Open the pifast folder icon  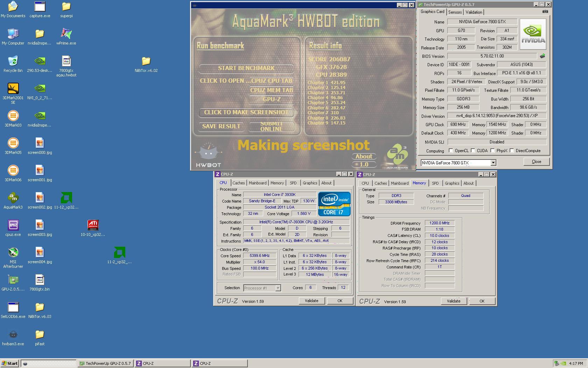point(40,338)
